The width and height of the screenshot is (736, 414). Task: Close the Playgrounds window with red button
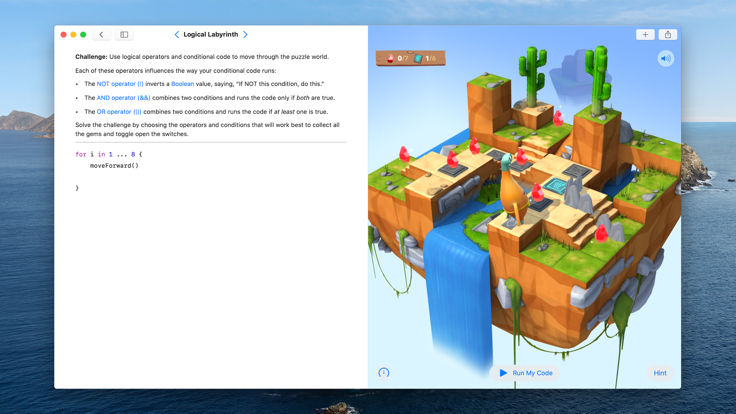pyautogui.click(x=63, y=35)
